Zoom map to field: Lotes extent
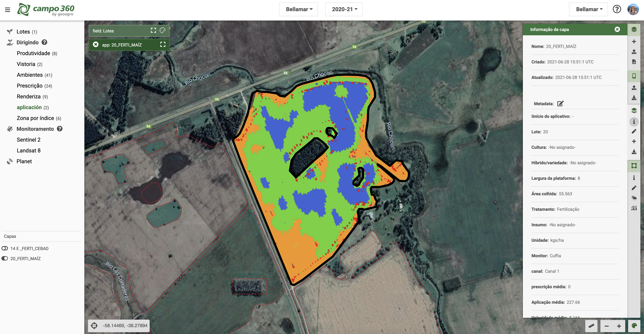 [153, 30]
